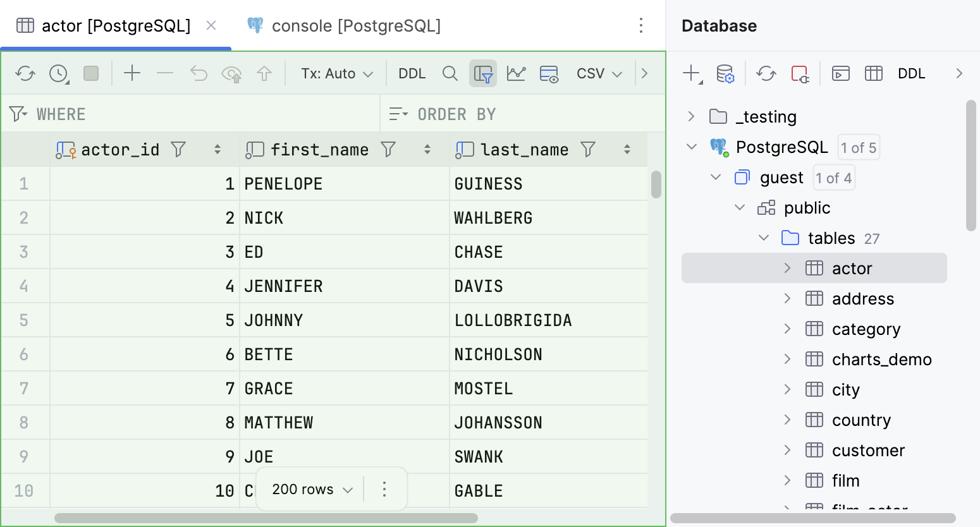Viewport: 980px width, 527px height.
Task: Jump to query console with the play icon
Action: click(x=840, y=73)
